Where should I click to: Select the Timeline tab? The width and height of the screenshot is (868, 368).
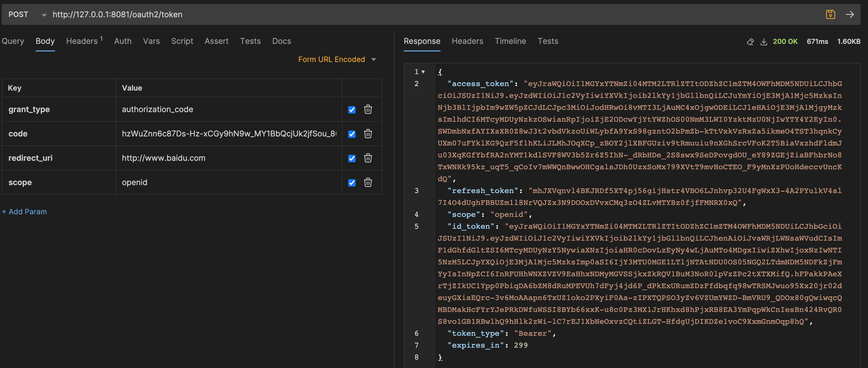[510, 40]
